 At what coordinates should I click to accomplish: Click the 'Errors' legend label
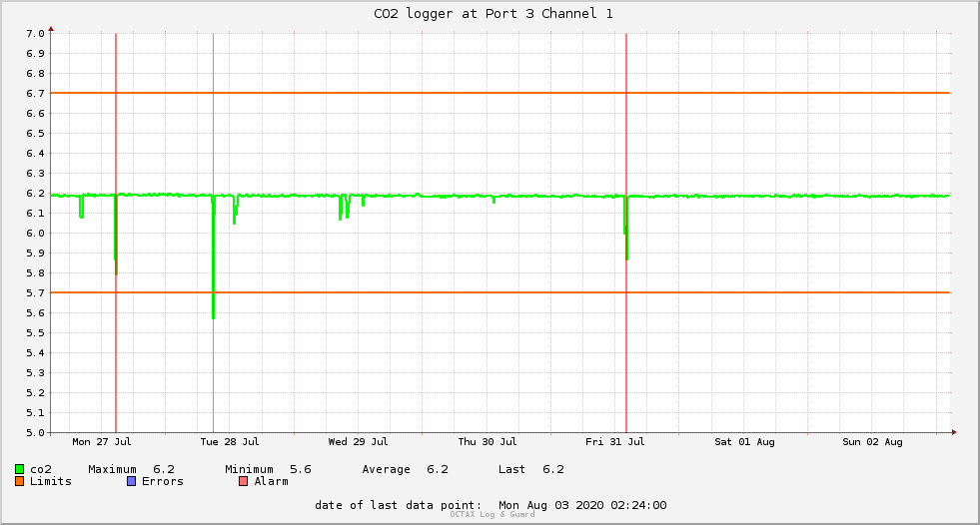(163, 481)
